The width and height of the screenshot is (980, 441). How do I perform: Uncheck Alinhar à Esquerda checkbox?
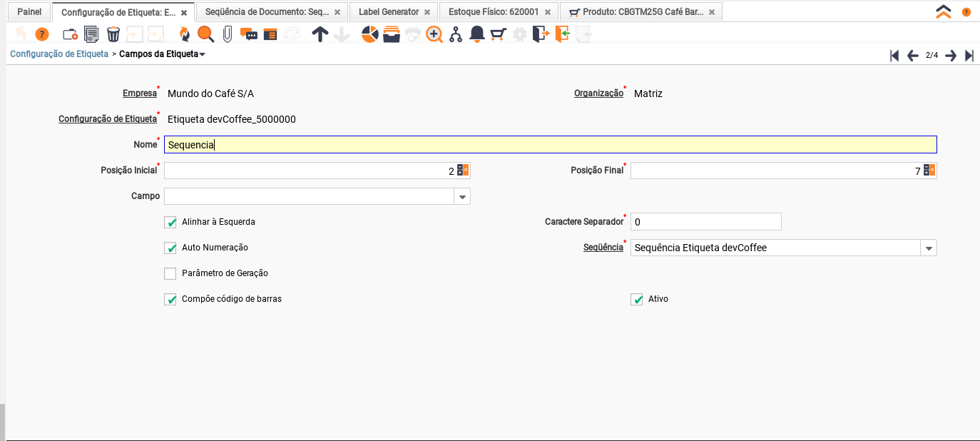[x=170, y=222]
